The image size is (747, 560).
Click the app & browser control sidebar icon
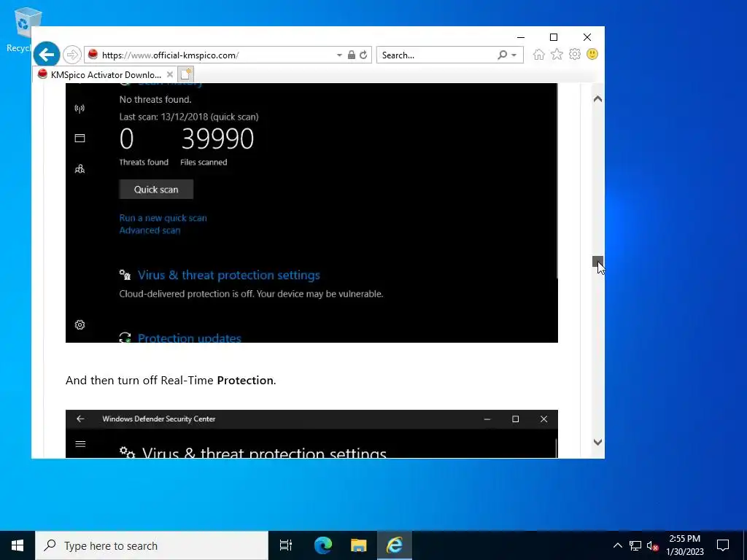tap(80, 138)
